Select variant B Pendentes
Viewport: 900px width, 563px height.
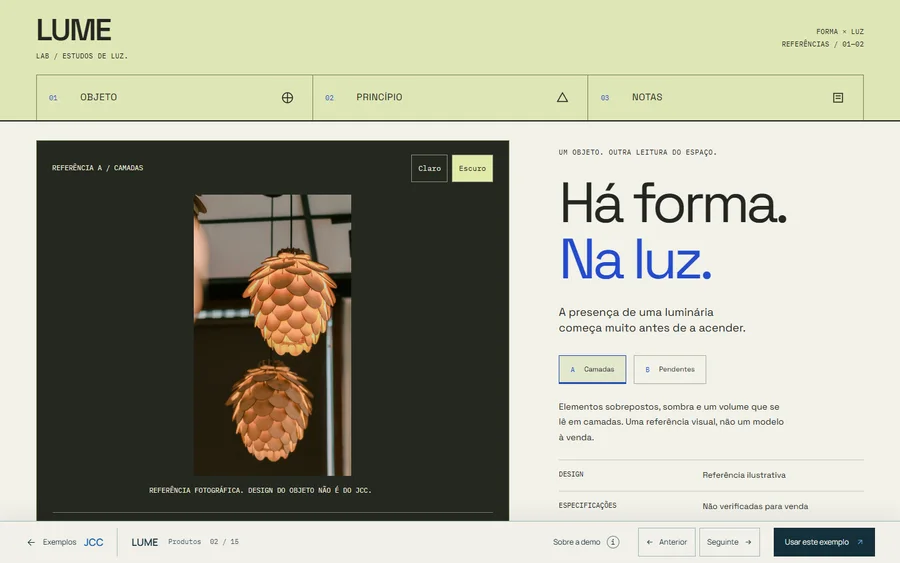pyautogui.click(x=670, y=370)
